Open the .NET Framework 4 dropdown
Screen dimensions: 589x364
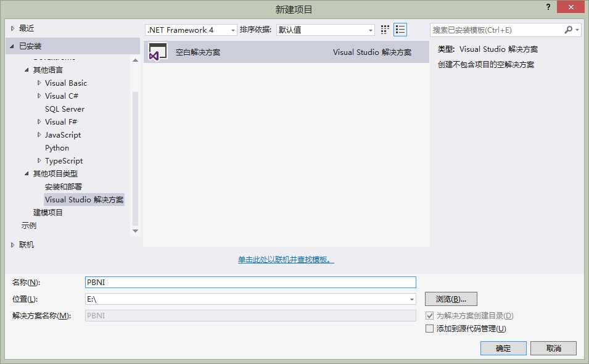tap(191, 30)
